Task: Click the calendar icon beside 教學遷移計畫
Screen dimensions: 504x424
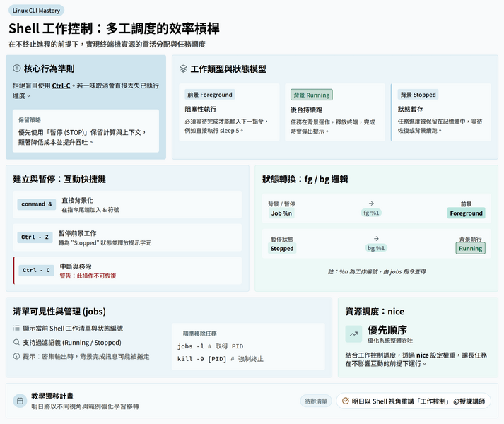Action: [x=20, y=401]
